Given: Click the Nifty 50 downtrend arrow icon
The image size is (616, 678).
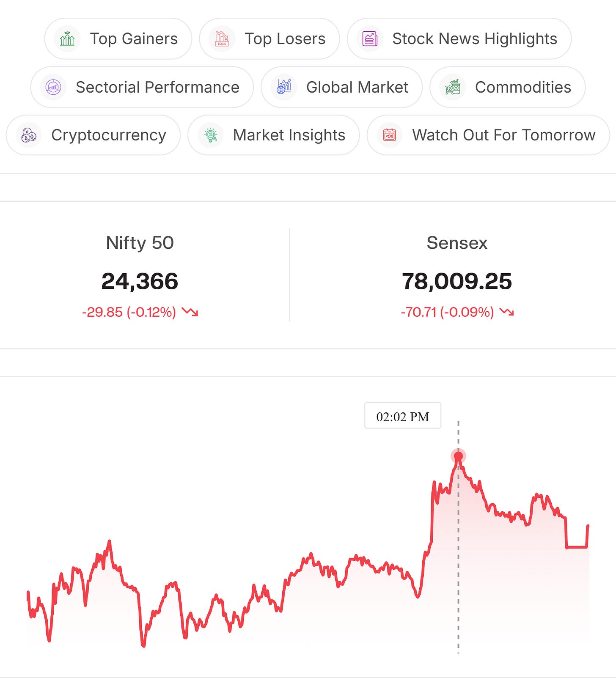Looking at the screenshot, I should [x=190, y=312].
